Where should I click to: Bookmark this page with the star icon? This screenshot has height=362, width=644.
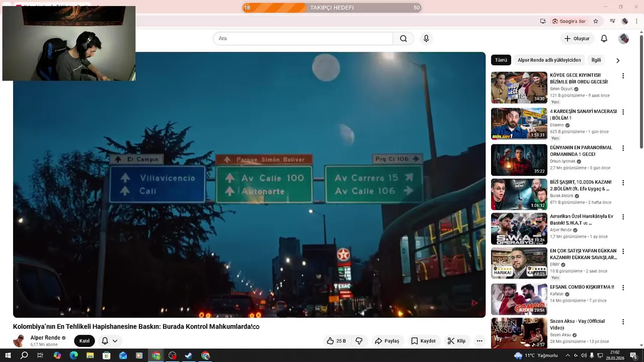click(596, 21)
